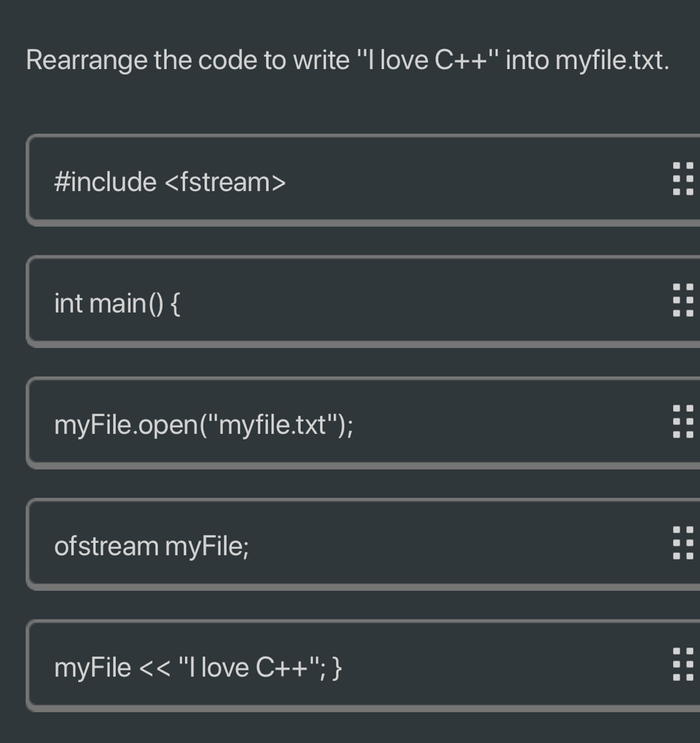Click drag handle on int main() row

[682, 301]
